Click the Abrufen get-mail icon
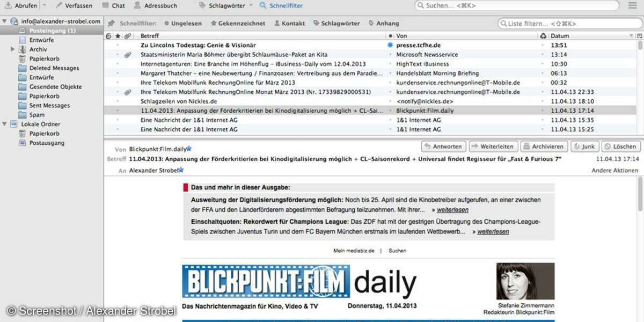This screenshot has height=322, width=644. coord(9,5)
